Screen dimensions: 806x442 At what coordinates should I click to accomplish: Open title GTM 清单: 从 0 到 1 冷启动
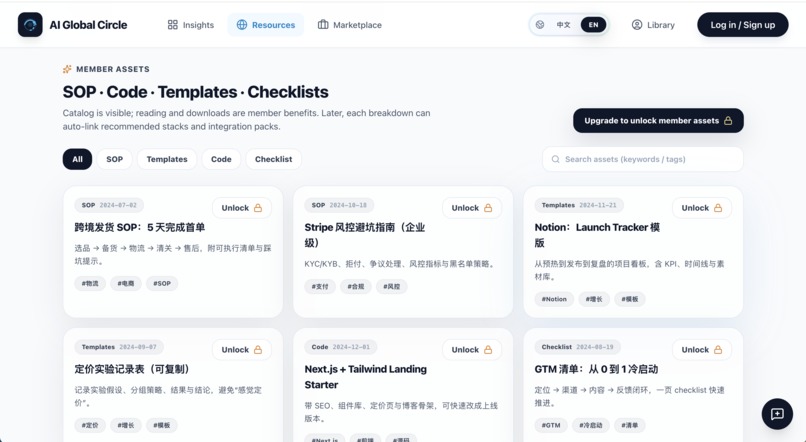tap(596, 369)
